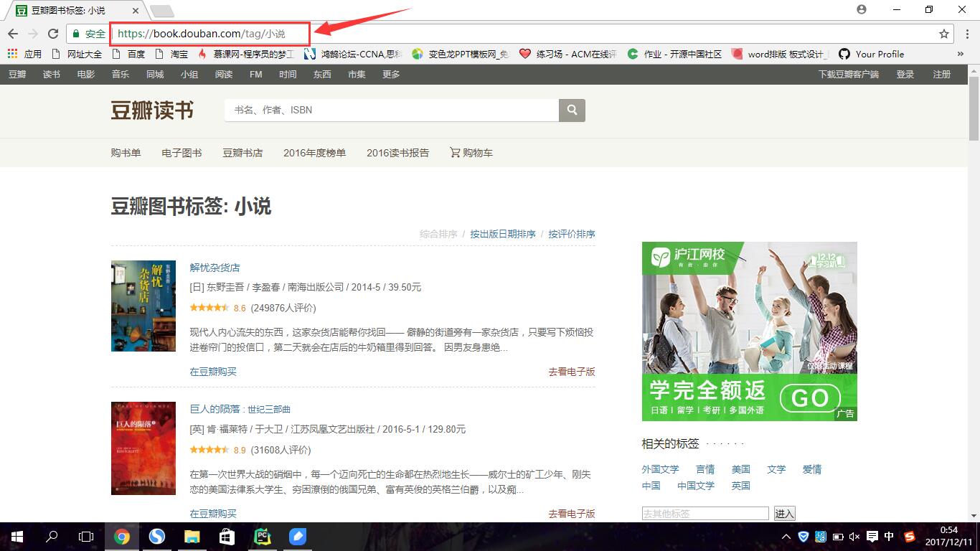
Task: Open the 小组 top navigation item
Action: click(x=189, y=75)
